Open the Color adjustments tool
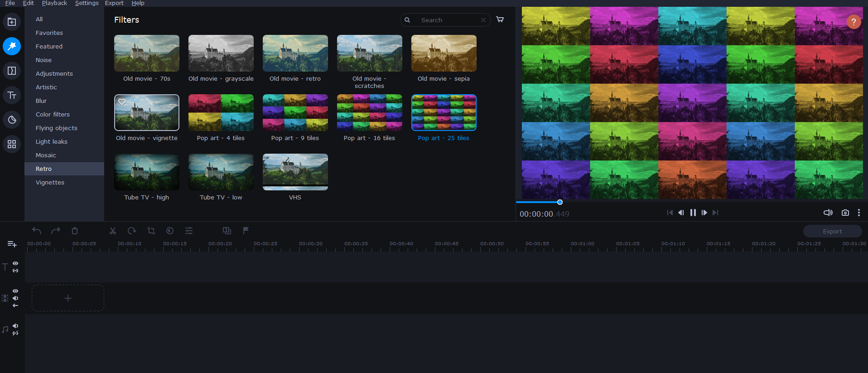The height and width of the screenshot is (373, 868). click(170, 231)
